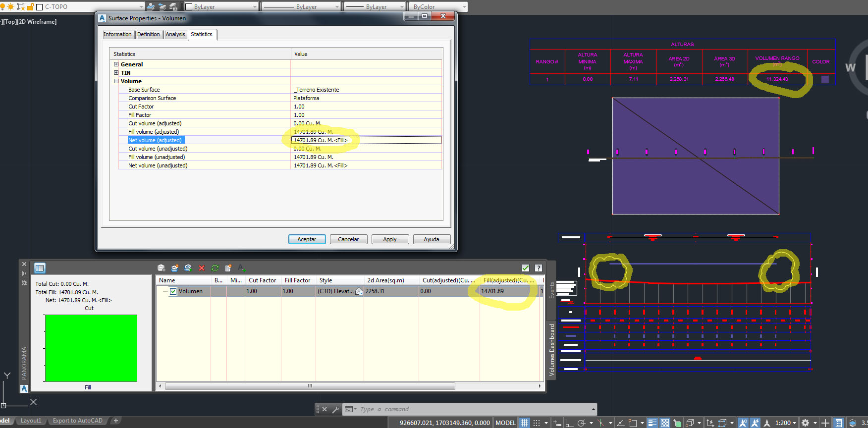Toggle polar tracking icon in status bar
The height and width of the screenshot is (428, 868).
(581, 423)
